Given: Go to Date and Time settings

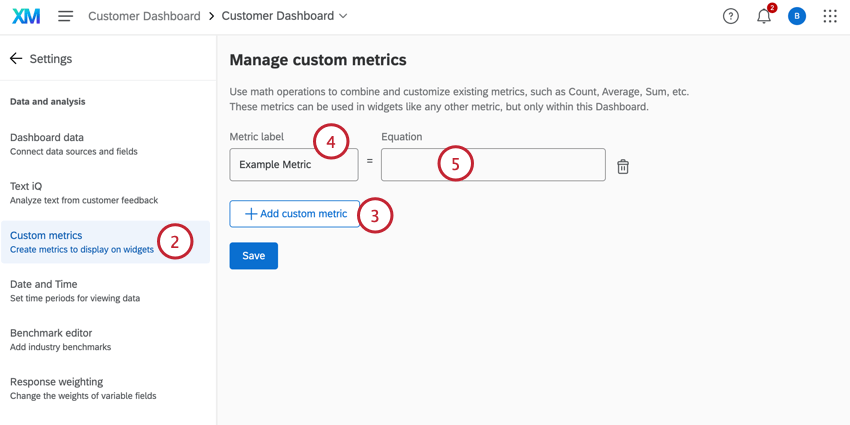Looking at the screenshot, I should pyautogui.click(x=75, y=291).
